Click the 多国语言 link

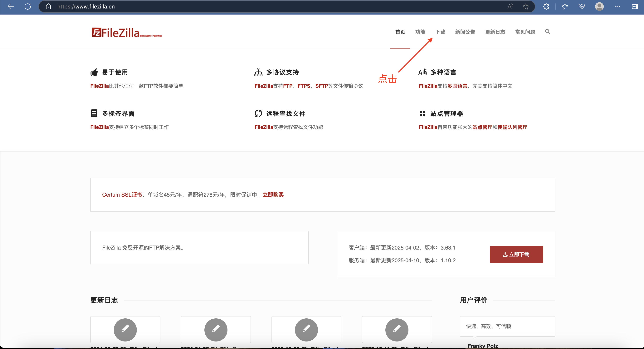click(457, 86)
